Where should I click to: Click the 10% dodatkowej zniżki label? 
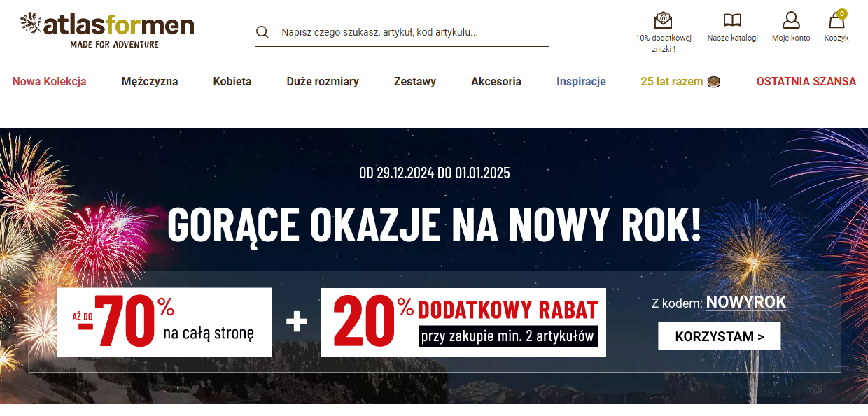click(664, 43)
